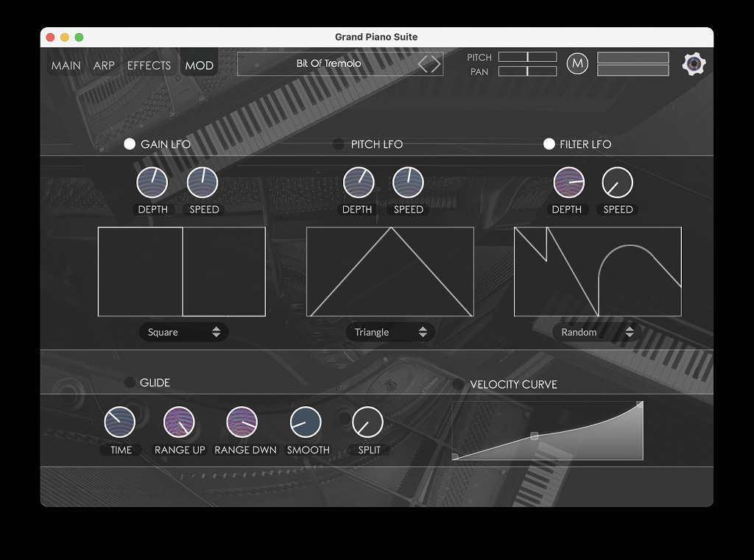Switch to the MAIN tab
Screen dimensions: 754x560
click(x=66, y=65)
